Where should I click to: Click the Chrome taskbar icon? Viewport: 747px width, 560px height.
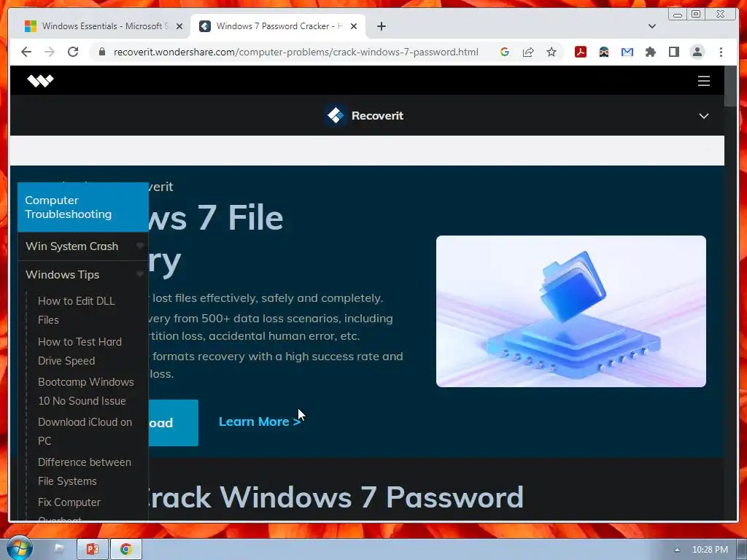[x=125, y=549]
